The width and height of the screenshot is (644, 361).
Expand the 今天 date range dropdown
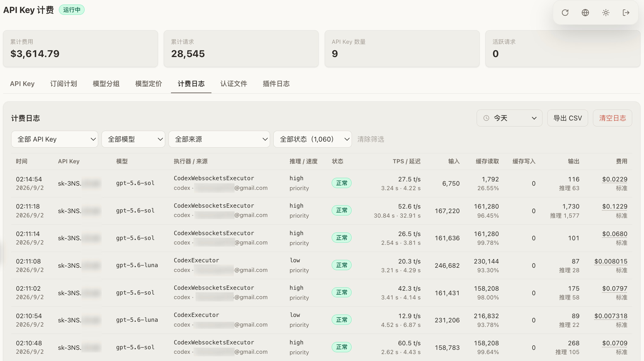[509, 118]
